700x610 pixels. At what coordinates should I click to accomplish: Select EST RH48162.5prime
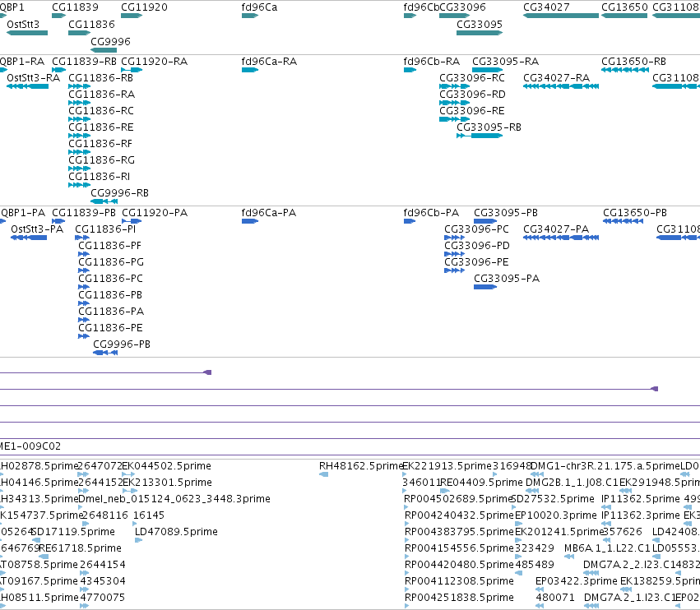(361, 466)
